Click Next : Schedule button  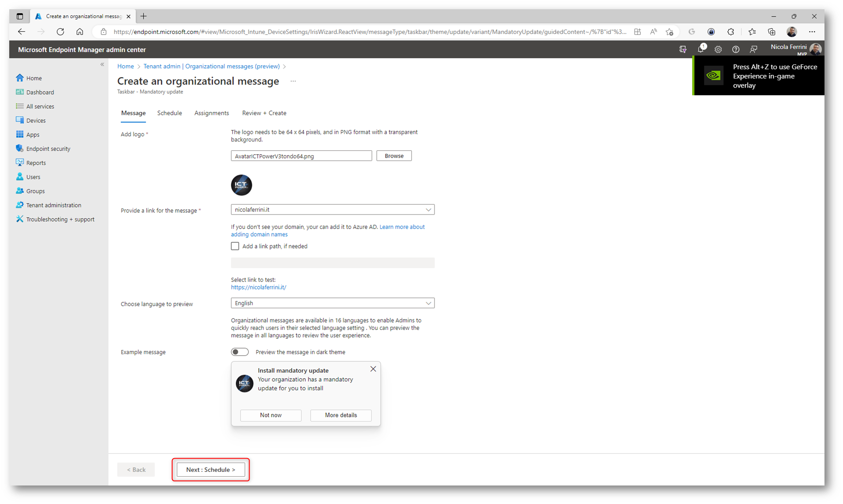(211, 470)
